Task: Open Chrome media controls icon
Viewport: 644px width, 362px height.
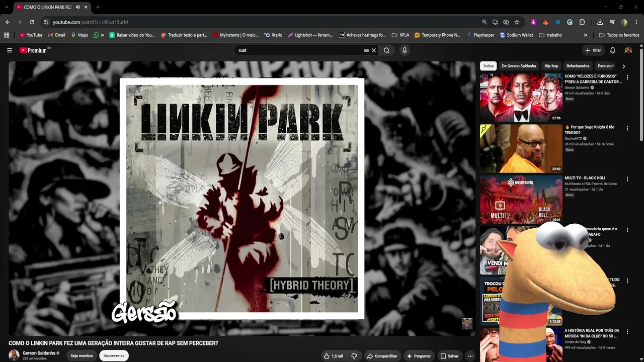Action: point(612,22)
